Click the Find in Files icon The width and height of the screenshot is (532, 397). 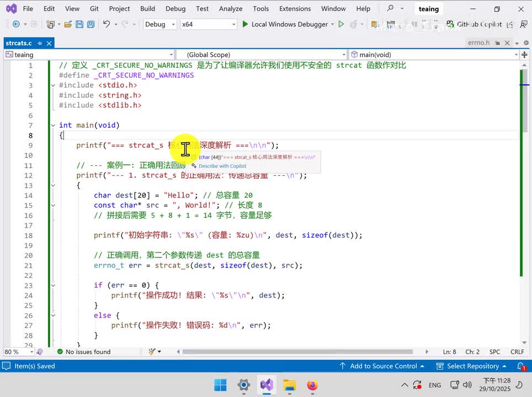point(375,24)
